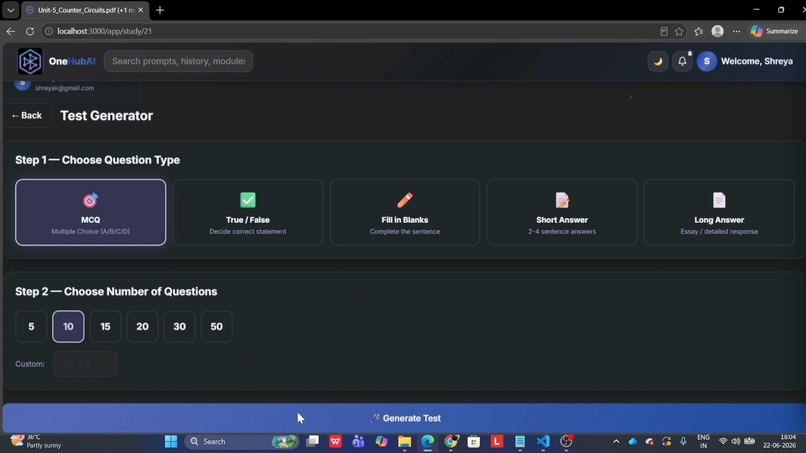Set number of questions to 5
The width and height of the screenshot is (806, 453).
31,327
